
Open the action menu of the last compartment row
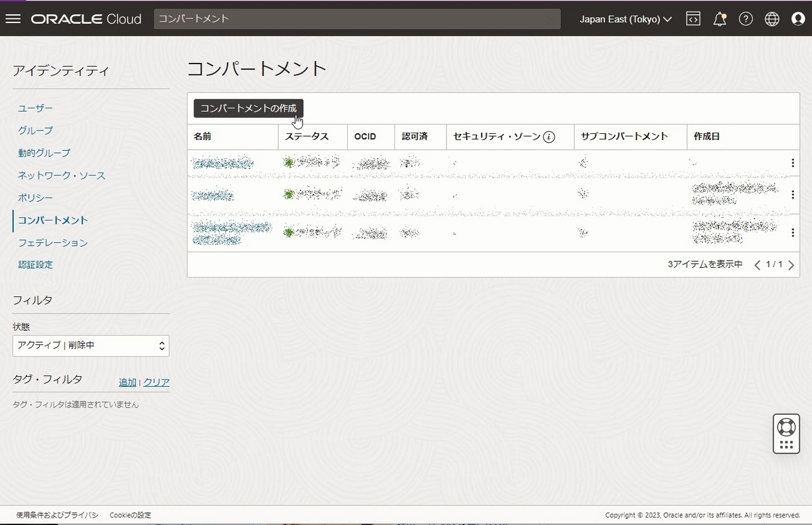[x=792, y=232]
